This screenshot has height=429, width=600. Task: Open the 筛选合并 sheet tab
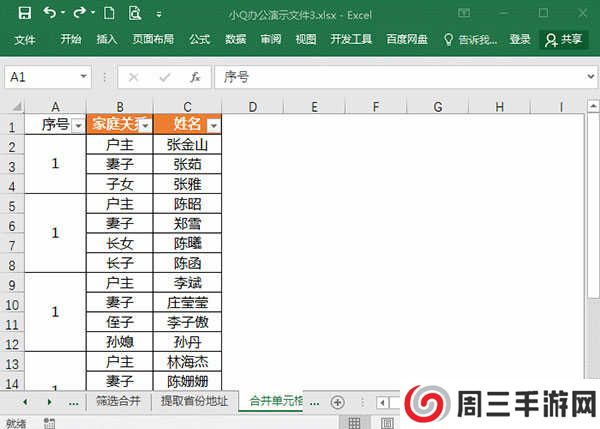[118, 401]
